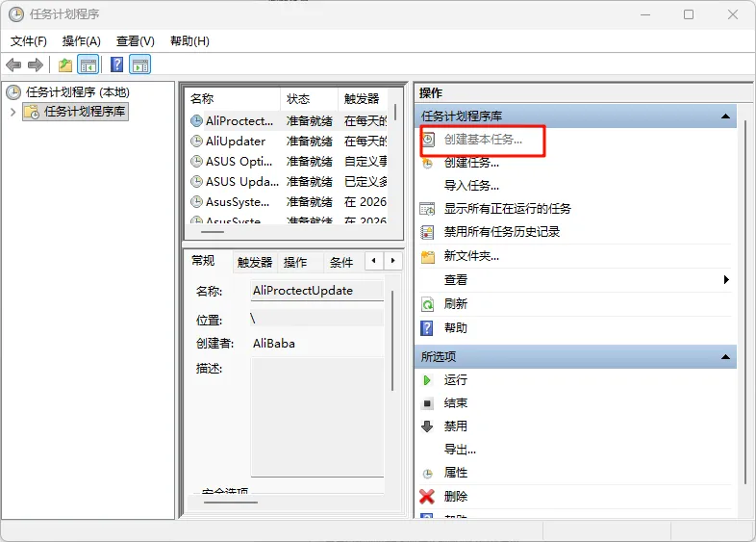Click the green 刷新 refresh icon
756x542 pixels.
[427, 304]
